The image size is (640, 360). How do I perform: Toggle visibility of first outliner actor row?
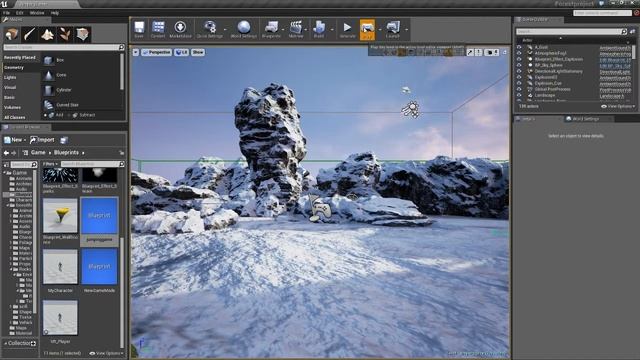(x=519, y=47)
